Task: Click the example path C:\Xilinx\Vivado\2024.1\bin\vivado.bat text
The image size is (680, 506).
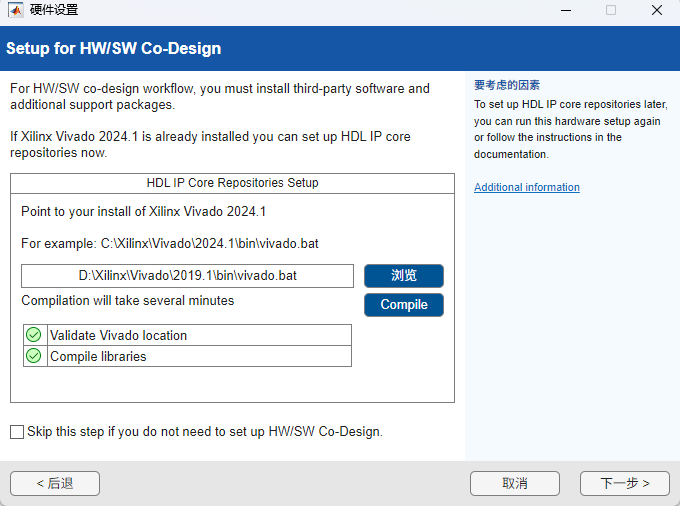Action: tap(209, 244)
